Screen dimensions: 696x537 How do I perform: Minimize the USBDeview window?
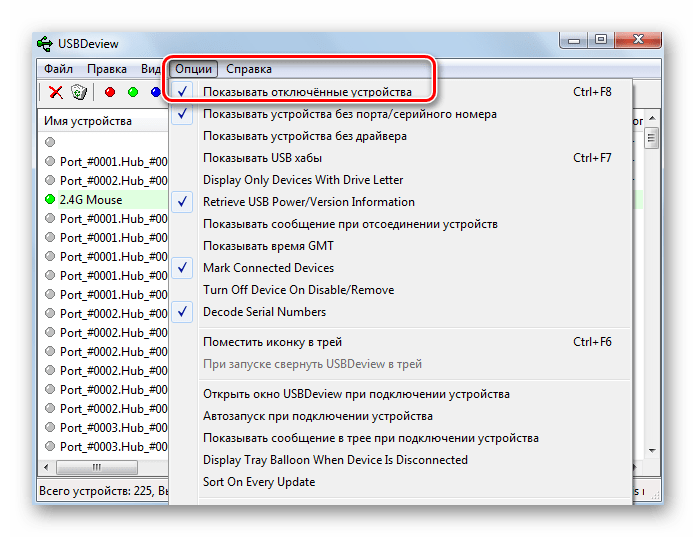574,40
